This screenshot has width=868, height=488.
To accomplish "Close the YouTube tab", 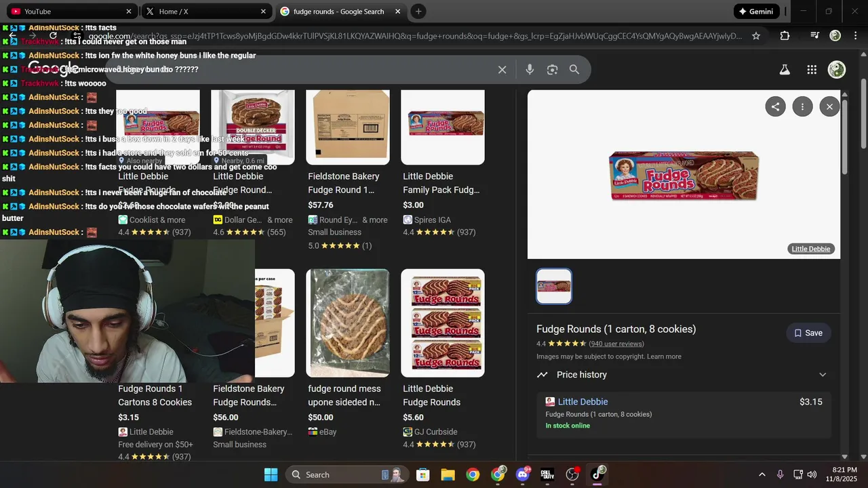I will pos(129,12).
